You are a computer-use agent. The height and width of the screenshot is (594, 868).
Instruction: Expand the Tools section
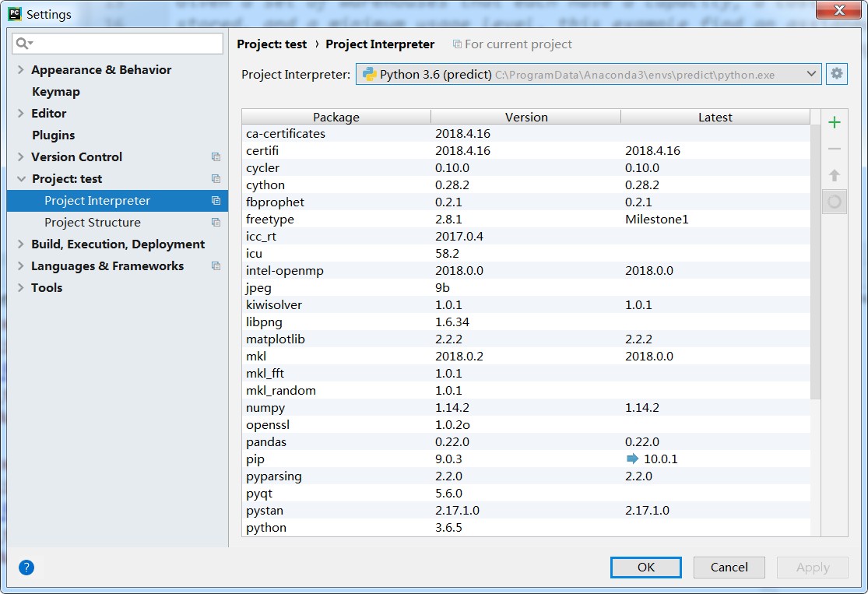[20, 288]
